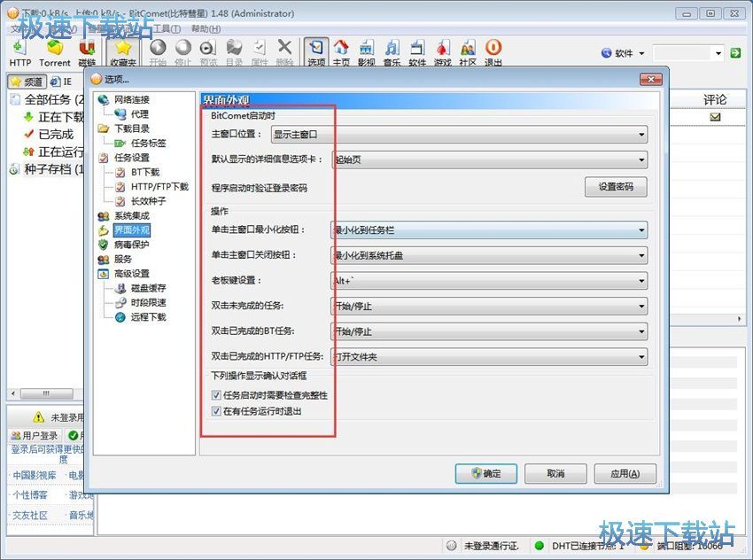Screen dimensions: 753x560
Task: Select 远程下载 in options tree
Action: [149, 317]
